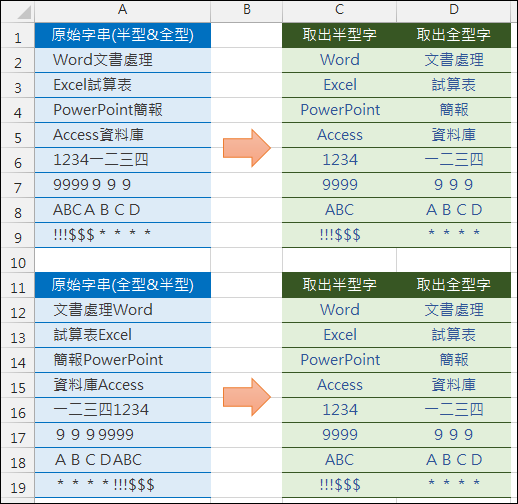Click cell 試算表Excel

tap(123, 335)
